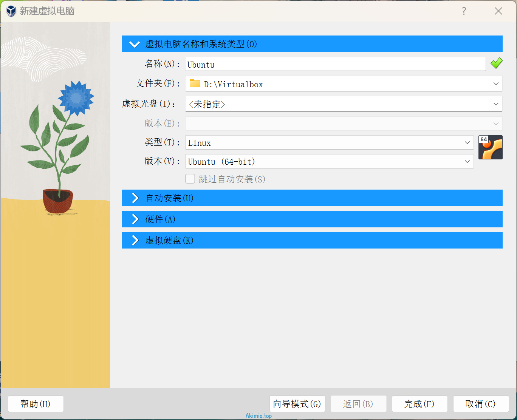
Task: Open the 文件夹 folder dropdown
Action: [496, 84]
